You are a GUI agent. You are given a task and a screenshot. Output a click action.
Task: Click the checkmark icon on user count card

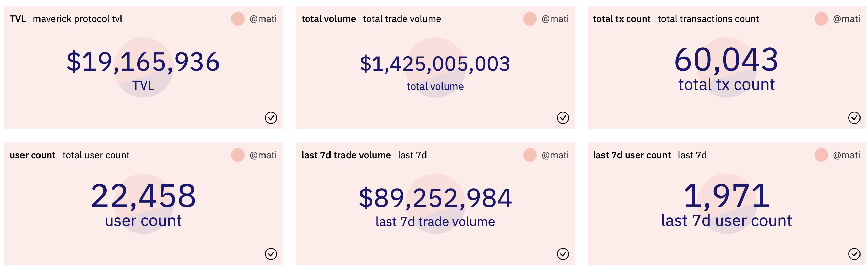271,254
